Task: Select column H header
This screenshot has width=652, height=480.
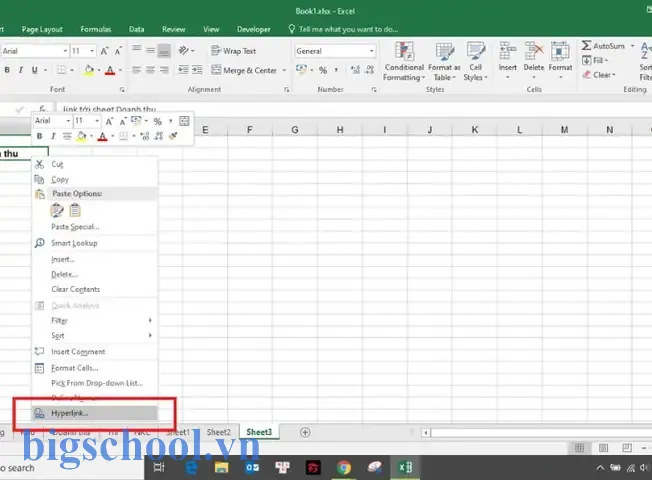Action: pos(340,130)
